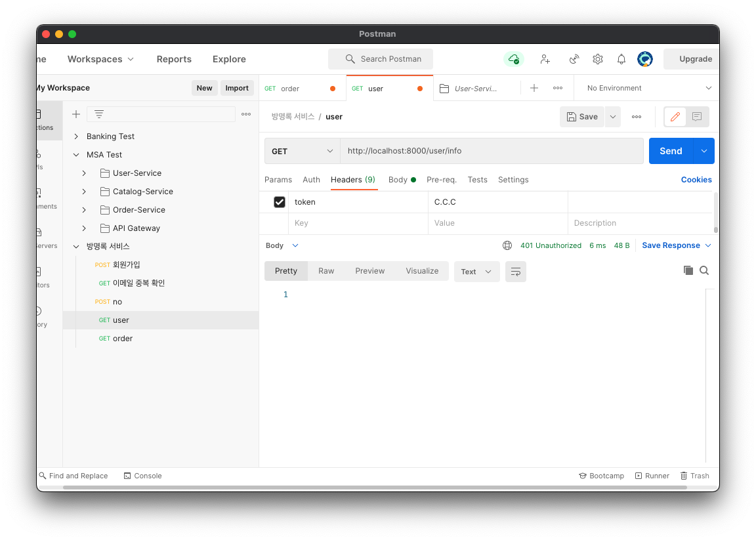This screenshot has height=540, width=756.
Task: Open a new request tab with plus
Action: pyautogui.click(x=534, y=88)
